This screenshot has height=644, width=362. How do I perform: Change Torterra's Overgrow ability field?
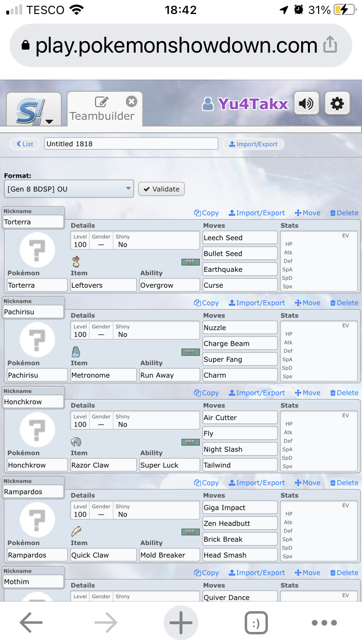[x=169, y=285]
